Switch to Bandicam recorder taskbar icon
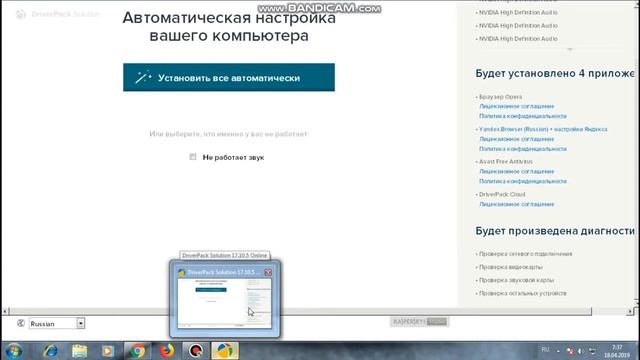 click(196, 351)
